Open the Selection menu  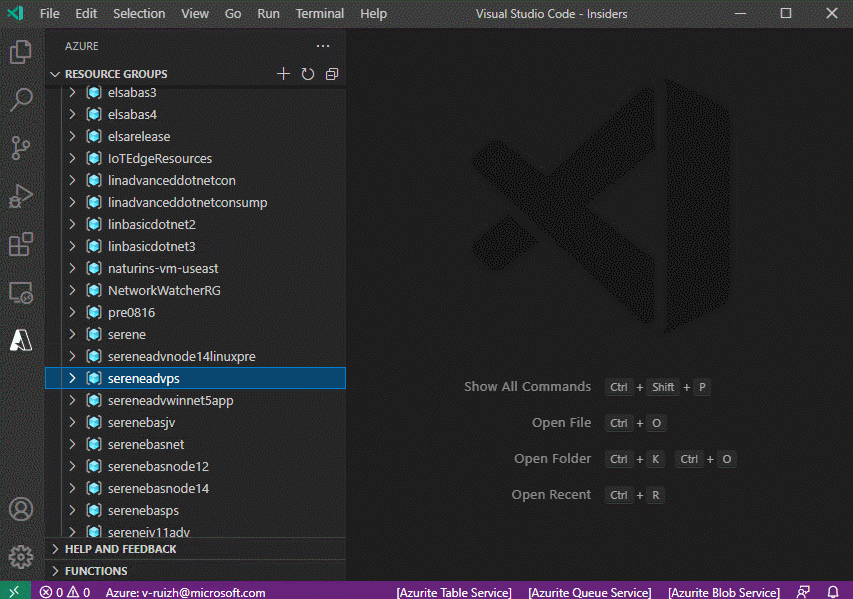[x=139, y=14]
